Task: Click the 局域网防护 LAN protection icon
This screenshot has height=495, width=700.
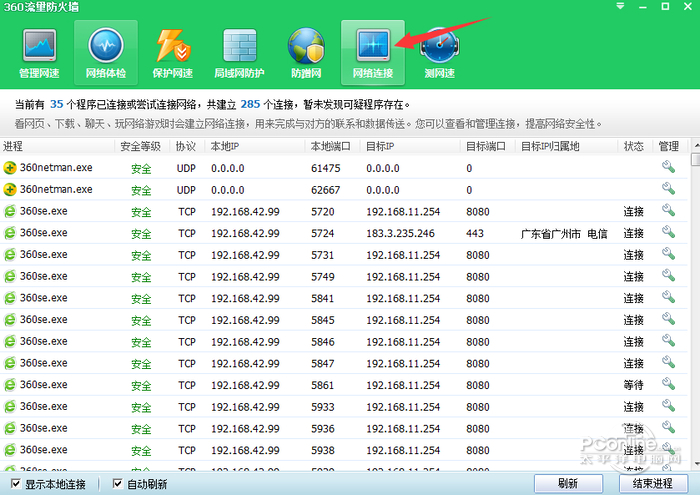Action: [x=239, y=52]
